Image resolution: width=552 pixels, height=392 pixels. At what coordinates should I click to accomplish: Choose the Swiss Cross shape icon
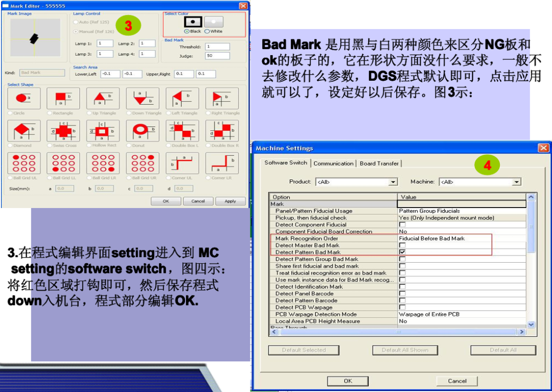click(x=63, y=131)
